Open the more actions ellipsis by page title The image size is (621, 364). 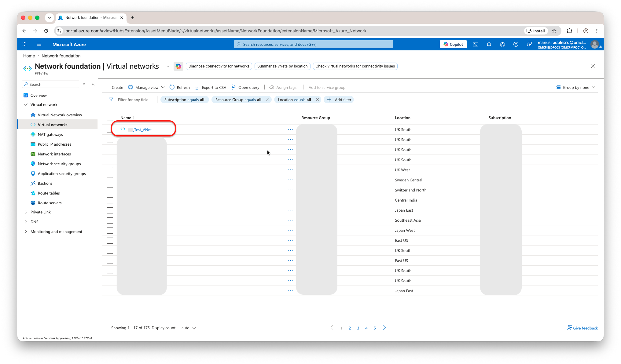[x=168, y=66]
